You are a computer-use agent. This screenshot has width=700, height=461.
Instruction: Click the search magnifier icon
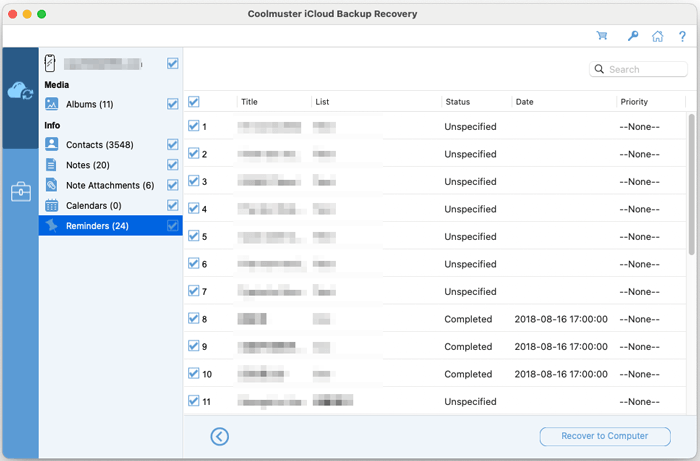pos(599,69)
